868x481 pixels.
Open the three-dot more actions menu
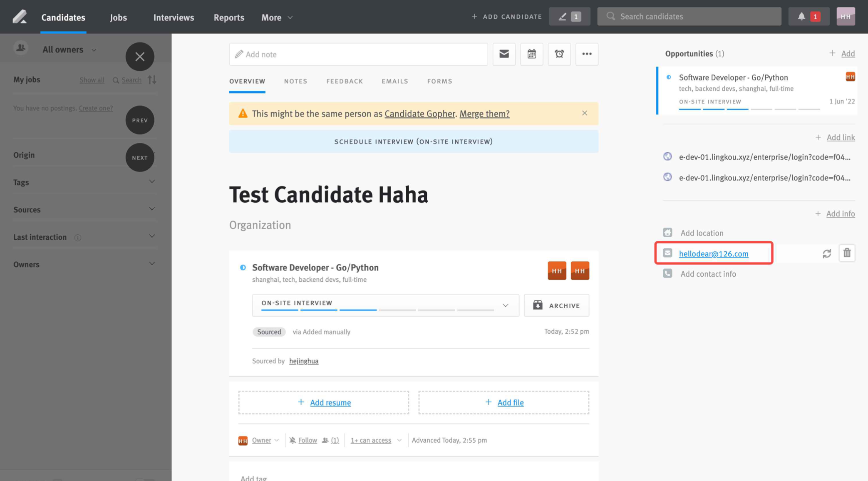(x=587, y=54)
